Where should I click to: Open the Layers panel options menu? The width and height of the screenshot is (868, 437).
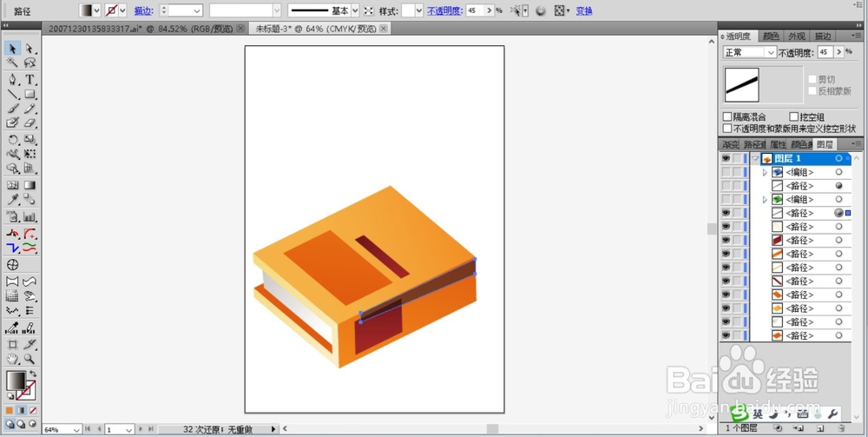pyautogui.click(x=857, y=144)
